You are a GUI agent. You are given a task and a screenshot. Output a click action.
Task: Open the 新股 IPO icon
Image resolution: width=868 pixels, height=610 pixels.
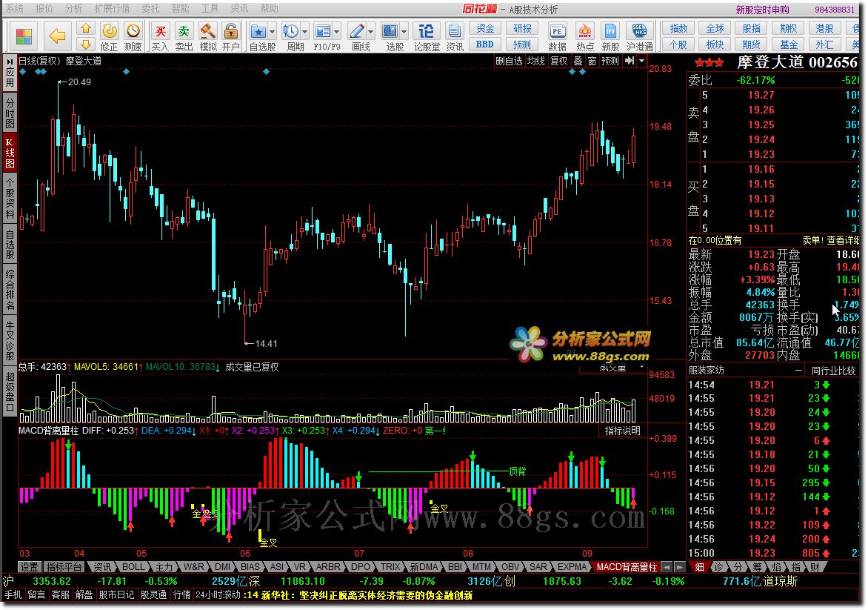click(610, 37)
